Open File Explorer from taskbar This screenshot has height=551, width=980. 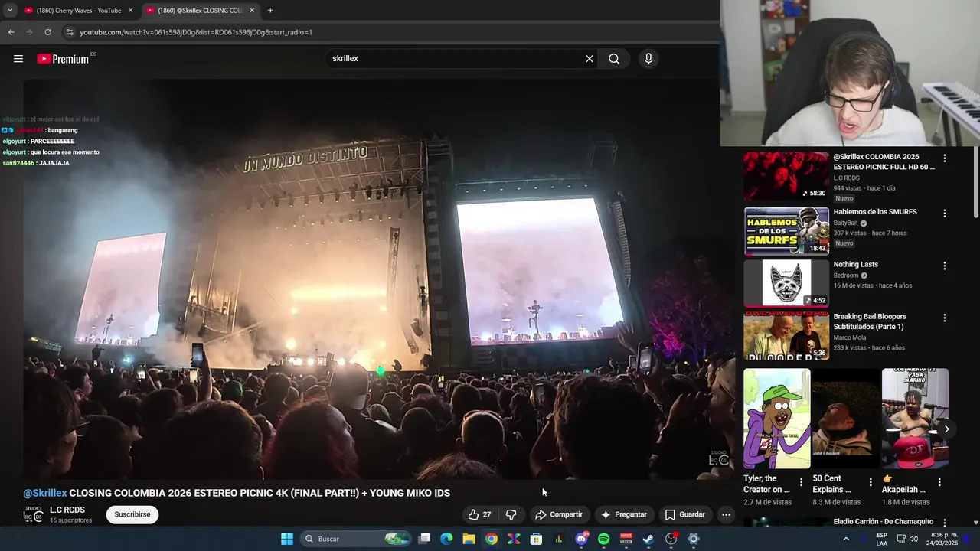pos(469,539)
